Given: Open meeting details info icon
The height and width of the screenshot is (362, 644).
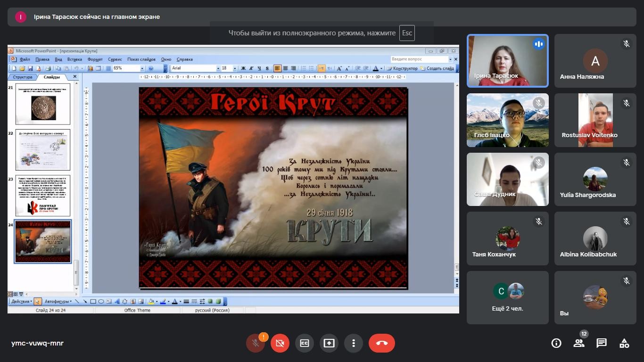Looking at the screenshot, I should point(556,343).
